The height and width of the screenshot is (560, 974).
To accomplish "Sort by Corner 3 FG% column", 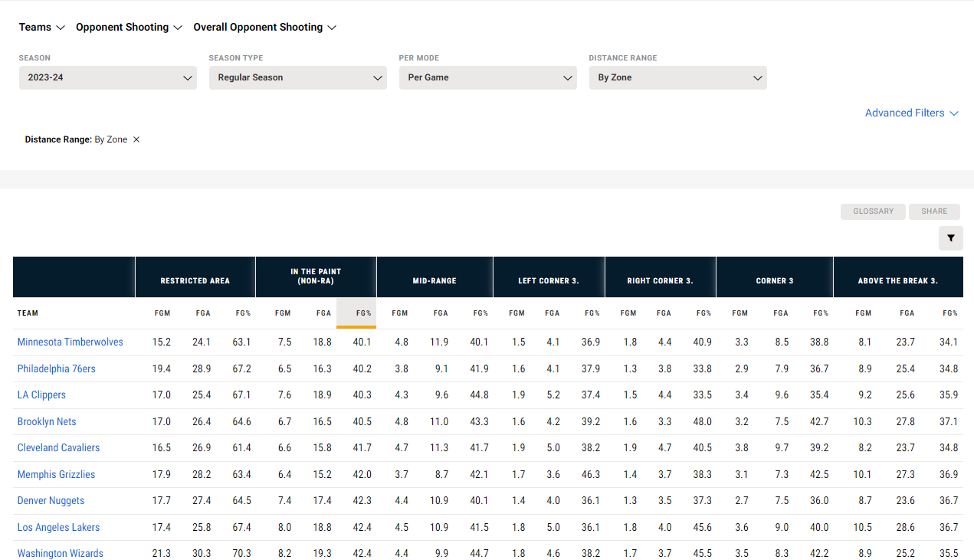I will point(821,313).
